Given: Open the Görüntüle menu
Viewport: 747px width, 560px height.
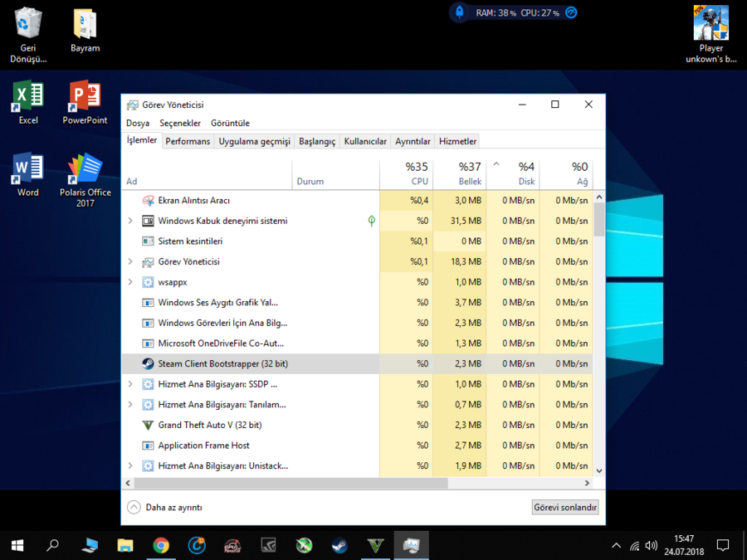Looking at the screenshot, I should click(x=230, y=123).
